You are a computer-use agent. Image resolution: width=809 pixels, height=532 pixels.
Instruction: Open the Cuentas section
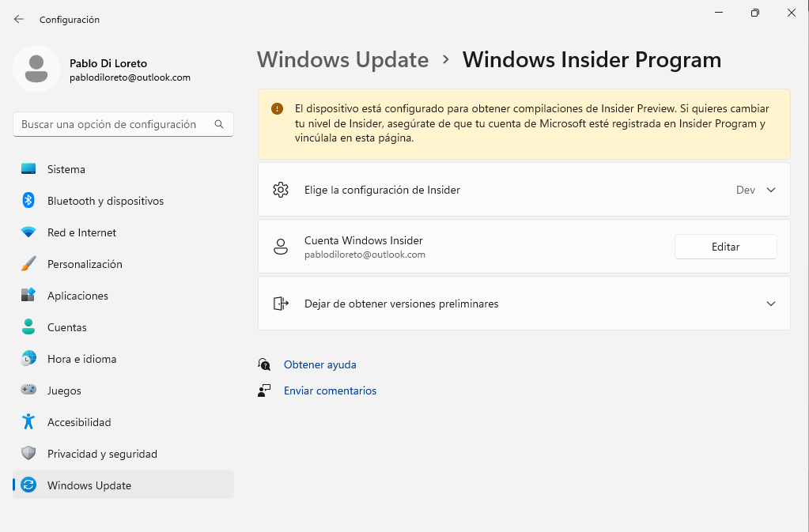tap(67, 327)
